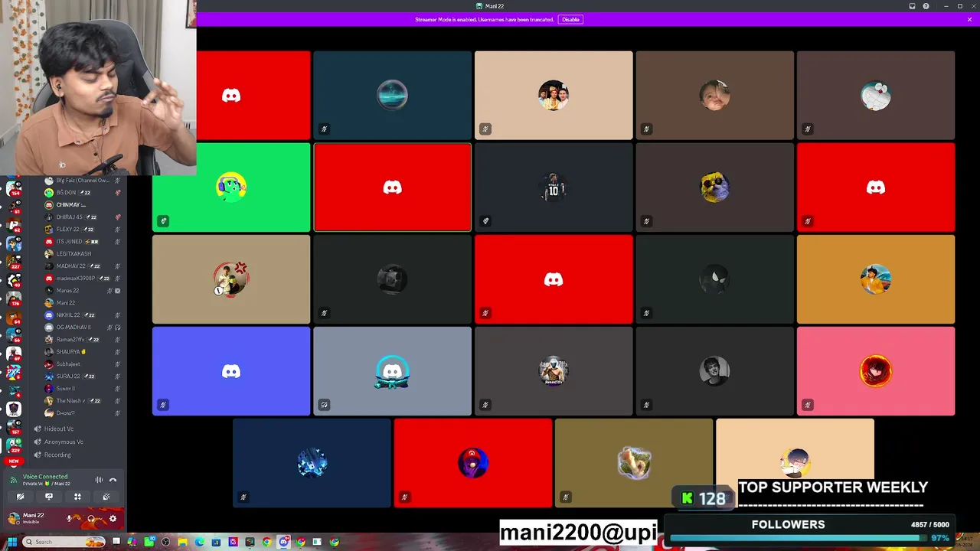Select Manas 22 in voice member list
980x551 pixels.
click(x=83, y=291)
